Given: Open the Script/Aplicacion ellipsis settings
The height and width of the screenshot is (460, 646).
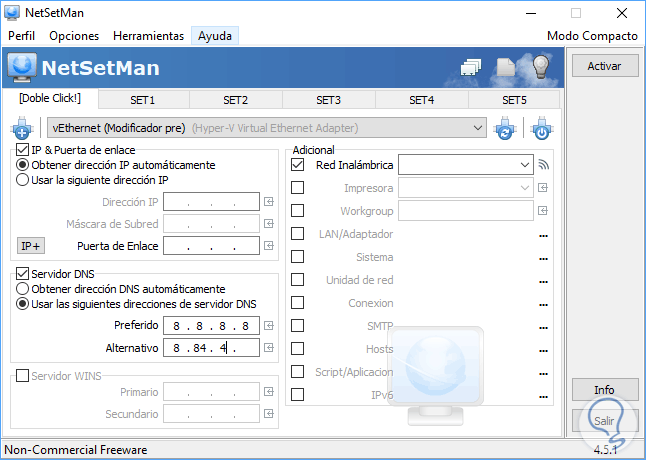Looking at the screenshot, I should (543, 374).
